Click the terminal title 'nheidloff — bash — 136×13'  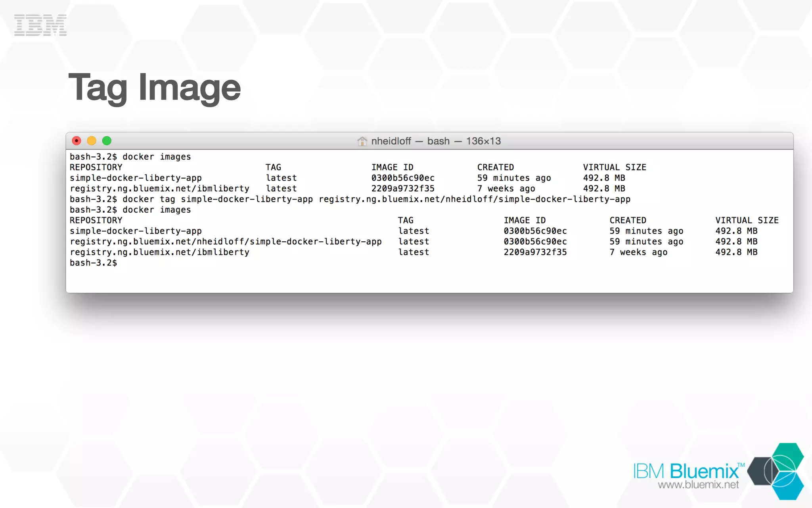tap(436, 141)
